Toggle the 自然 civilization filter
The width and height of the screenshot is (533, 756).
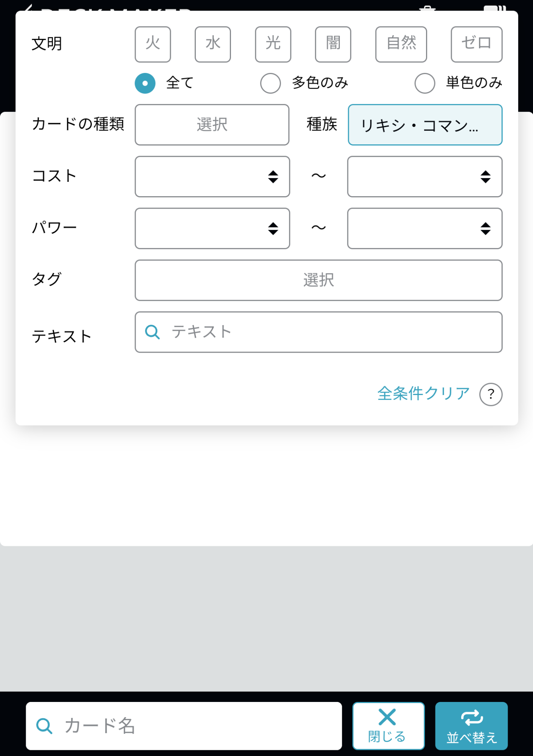tap(401, 44)
